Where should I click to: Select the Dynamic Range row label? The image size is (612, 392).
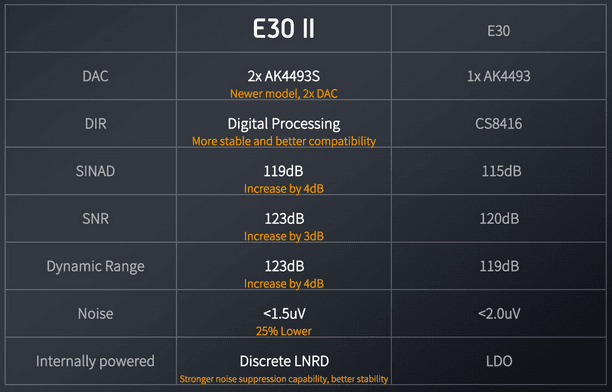(95, 267)
